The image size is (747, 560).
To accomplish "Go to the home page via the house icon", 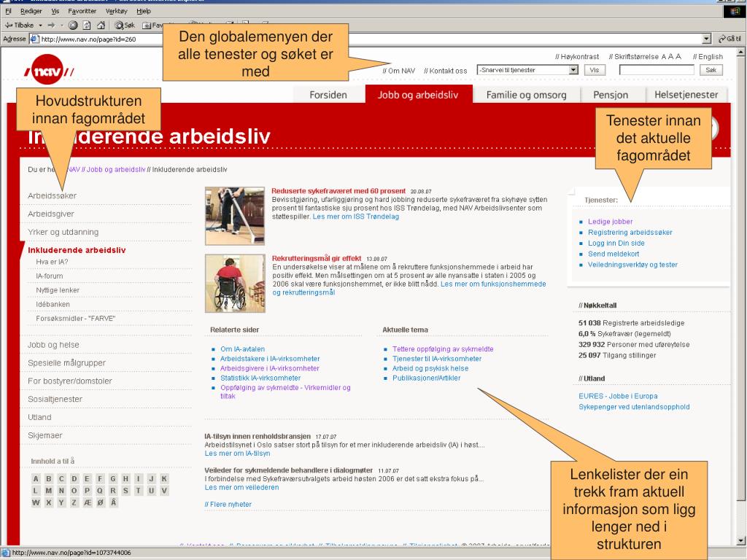I will [101, 26].
